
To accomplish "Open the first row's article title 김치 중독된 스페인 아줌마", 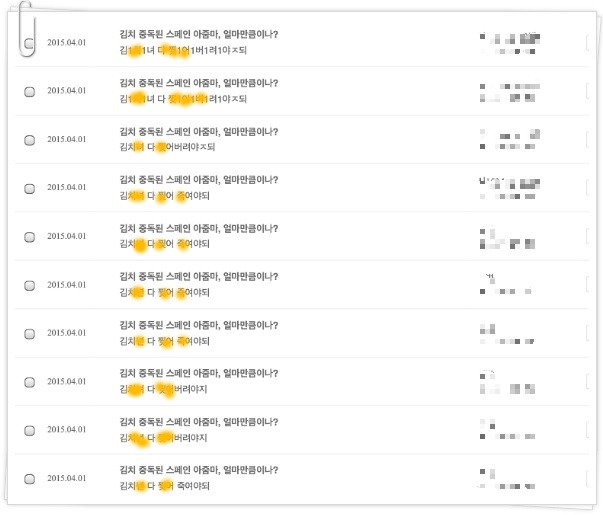I will click(x=199, y=34).
